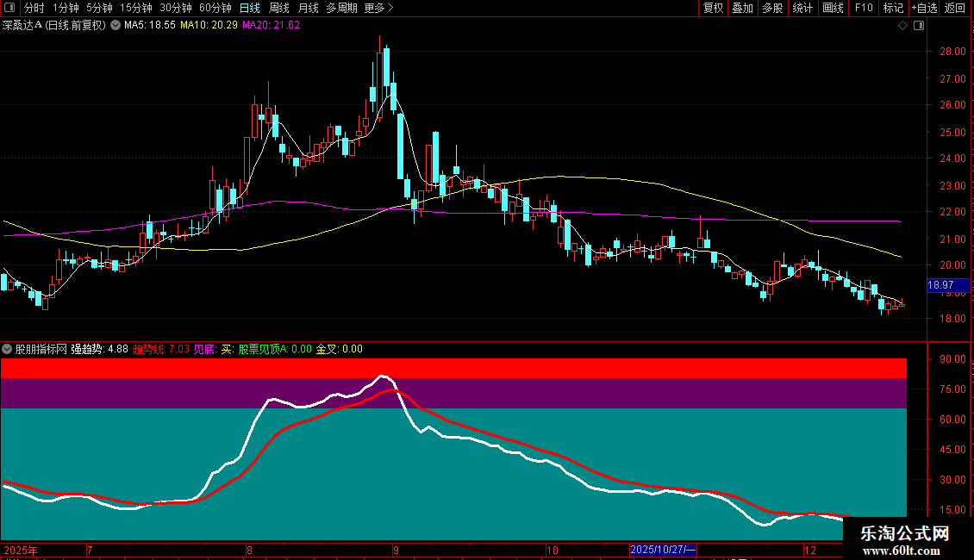Open the 画线 drawing tool
This screenshot has height=560, width=974.
(833, 8)
